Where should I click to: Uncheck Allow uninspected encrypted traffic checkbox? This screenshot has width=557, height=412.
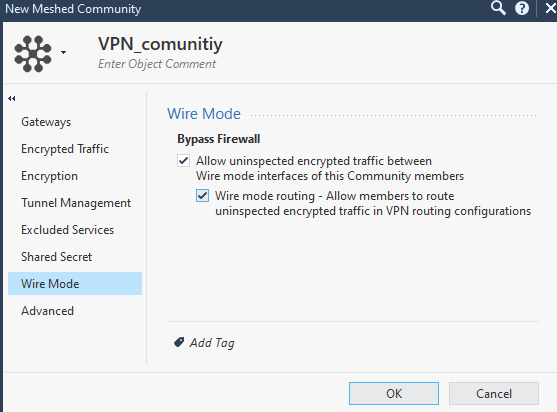pos(184,161)
